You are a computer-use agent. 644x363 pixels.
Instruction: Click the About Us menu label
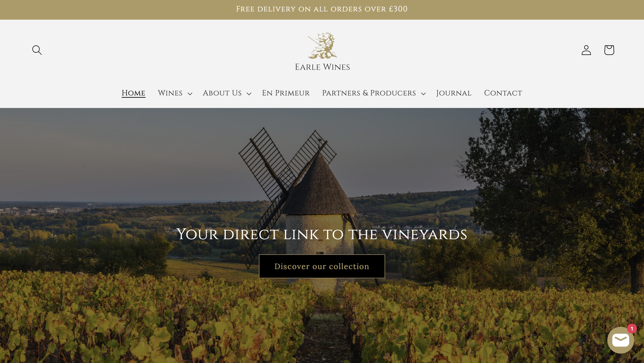[222, 93]
